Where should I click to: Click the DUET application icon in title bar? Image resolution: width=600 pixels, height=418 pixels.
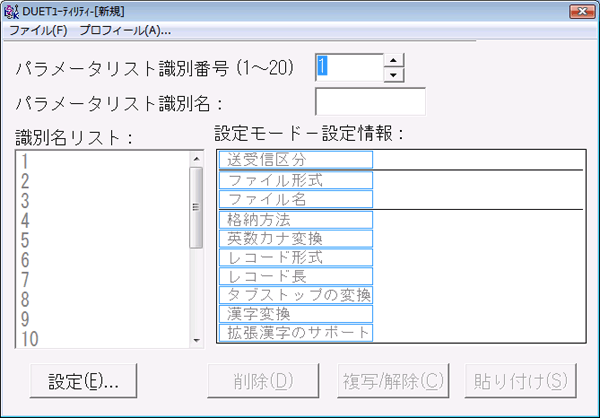click(x=12, y=11)
